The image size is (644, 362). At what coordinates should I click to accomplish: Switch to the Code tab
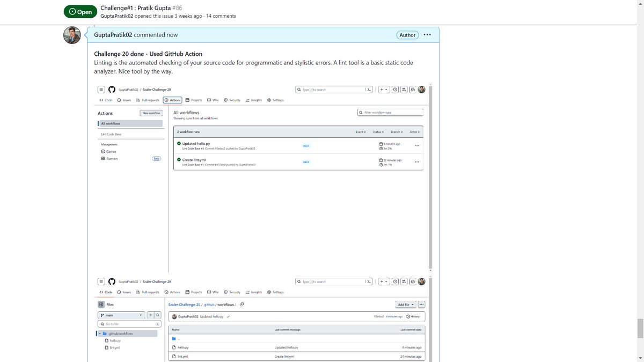(x=107, y=100)
